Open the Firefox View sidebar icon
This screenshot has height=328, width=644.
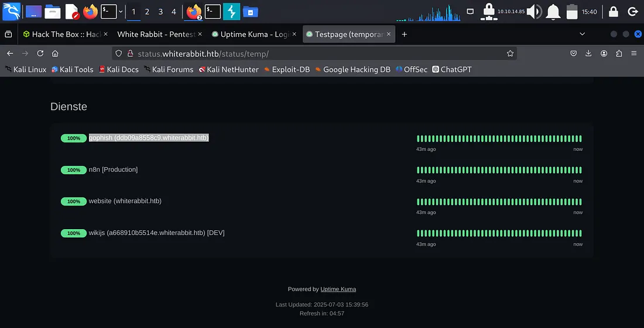(8, 34)
